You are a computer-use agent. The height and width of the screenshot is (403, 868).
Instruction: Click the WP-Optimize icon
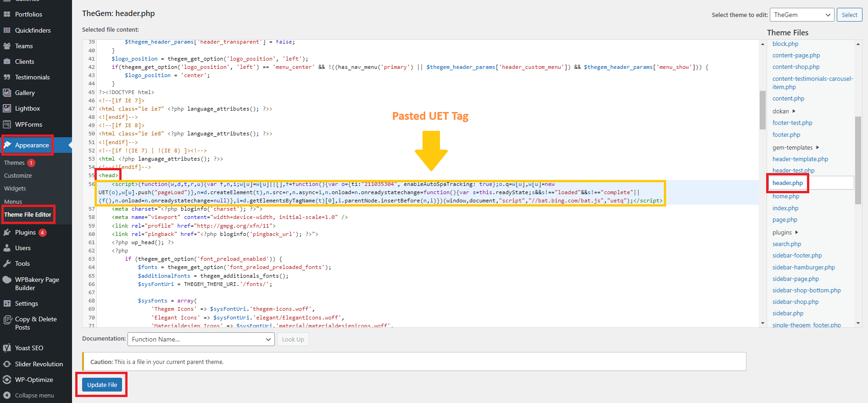(x=7, y=380)
